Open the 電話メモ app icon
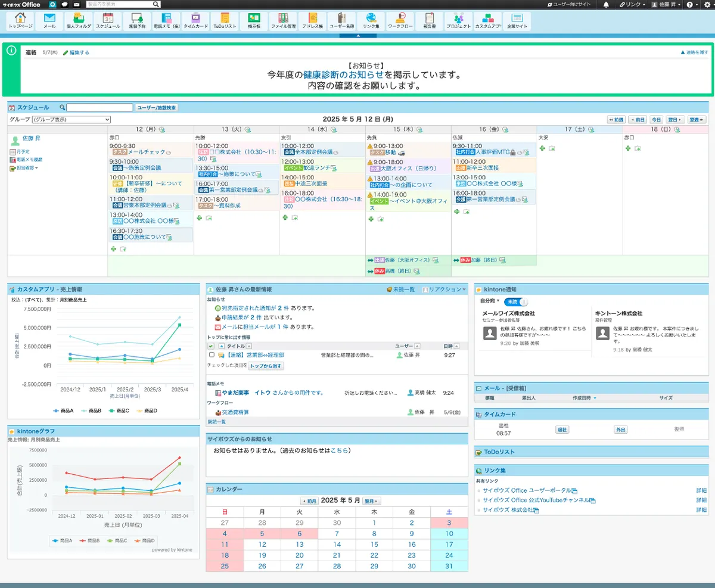This screenshot has height=588, width=715. (166, 21)
